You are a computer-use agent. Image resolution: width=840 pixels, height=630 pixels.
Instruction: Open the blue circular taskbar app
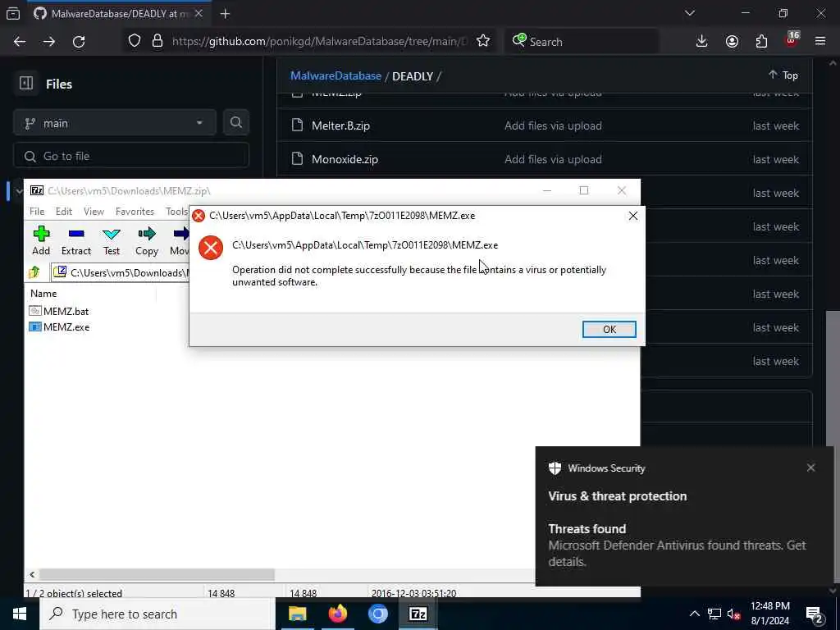point(377,614)
